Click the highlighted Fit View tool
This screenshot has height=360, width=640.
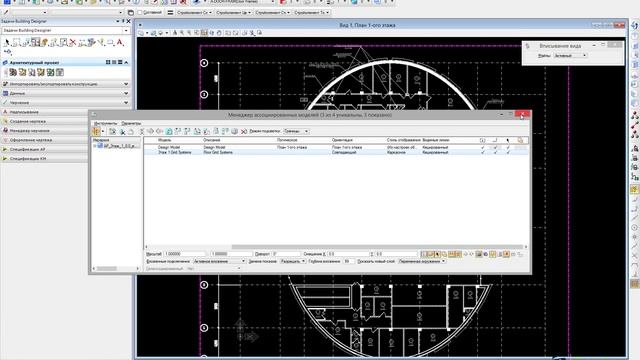(x=204, y=33)
